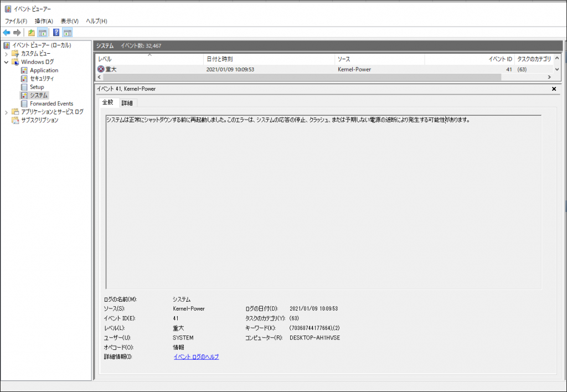
Task: Click the keyword value (70368744177664),(2)
Action: pos(315,328)
